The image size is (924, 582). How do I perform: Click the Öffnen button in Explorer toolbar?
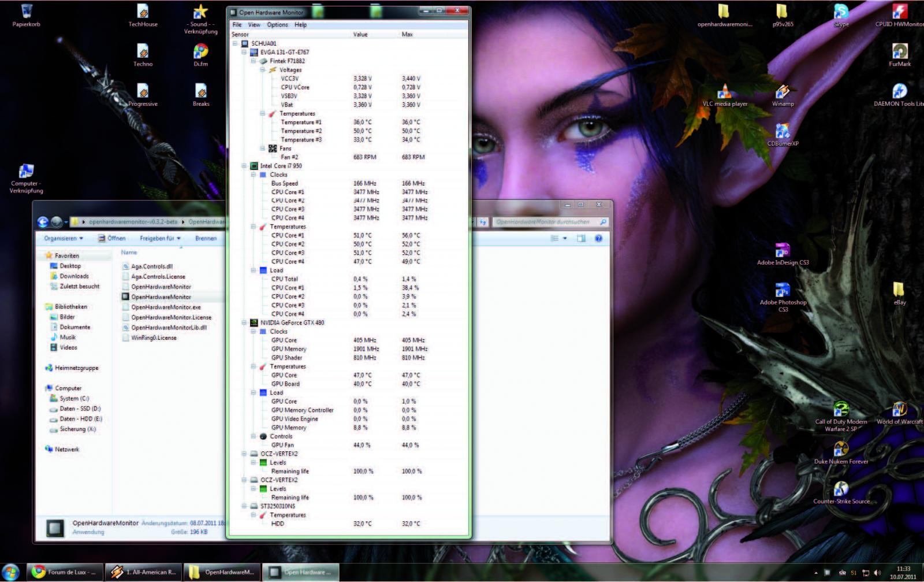(x=112, y=238)
